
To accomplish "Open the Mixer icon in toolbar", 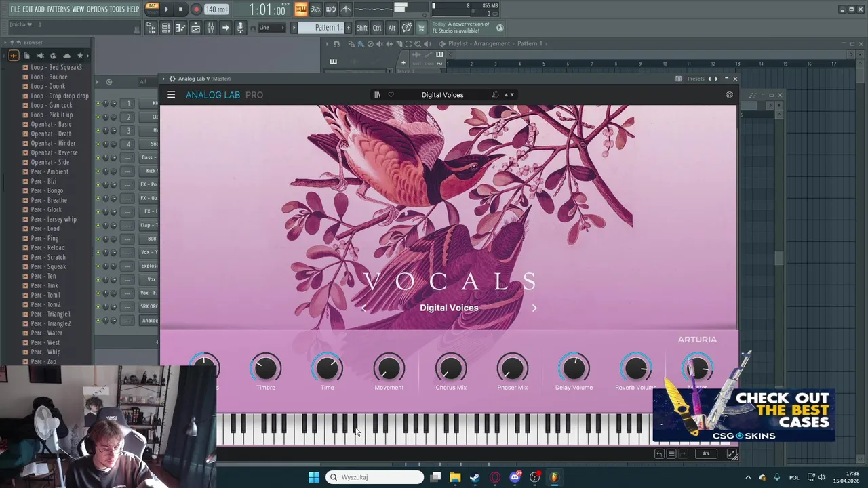I will (x=211, y=28).
